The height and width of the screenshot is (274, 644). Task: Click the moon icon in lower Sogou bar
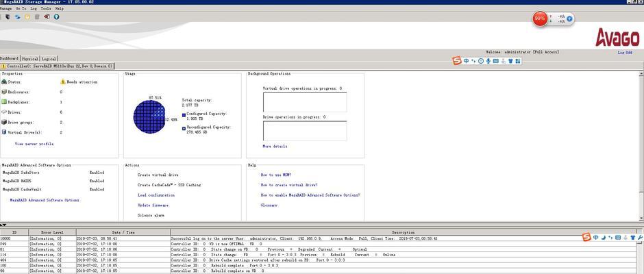click(603, 237)
